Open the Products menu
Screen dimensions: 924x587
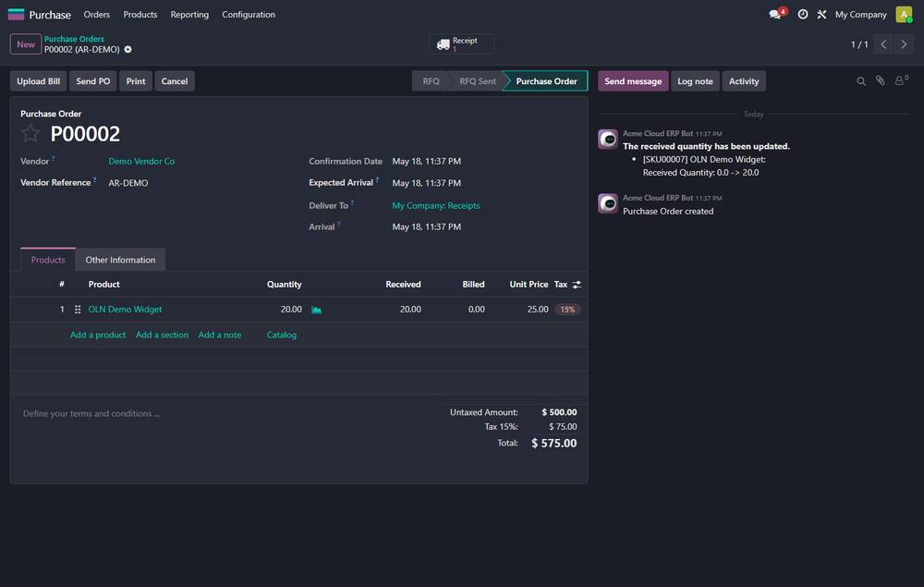(x=140, y=14)
